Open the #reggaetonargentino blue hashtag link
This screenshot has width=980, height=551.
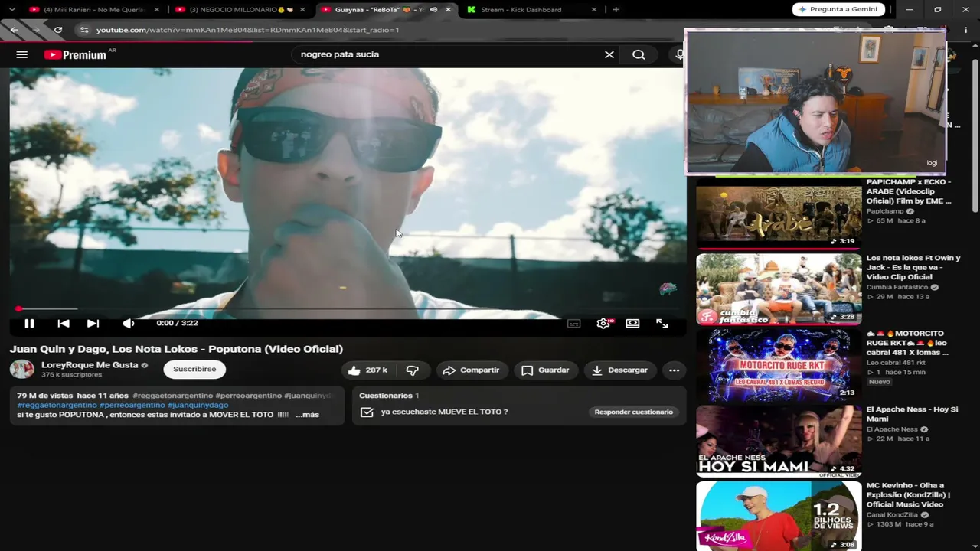(x=57, y=405)
